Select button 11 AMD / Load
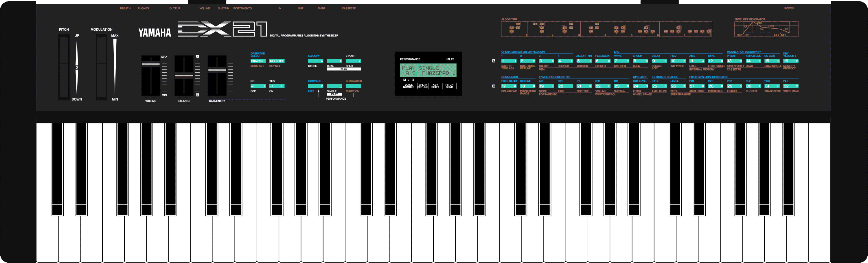 (697, 61)
